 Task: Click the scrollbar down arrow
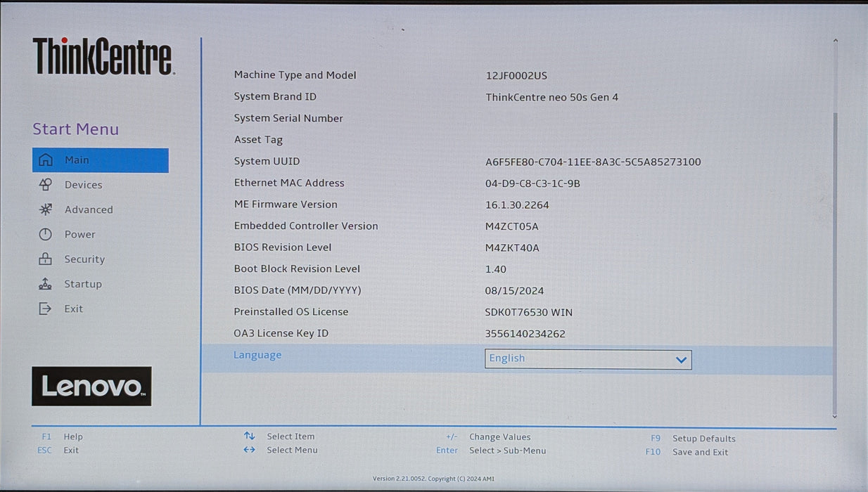(x=835, y=416)
